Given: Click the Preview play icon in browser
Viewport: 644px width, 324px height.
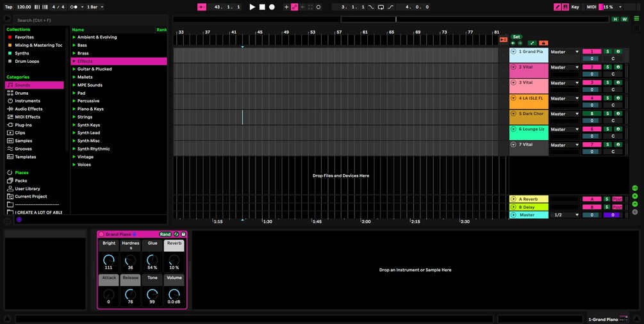Looking at the screenshot, I should coord(7,19).
